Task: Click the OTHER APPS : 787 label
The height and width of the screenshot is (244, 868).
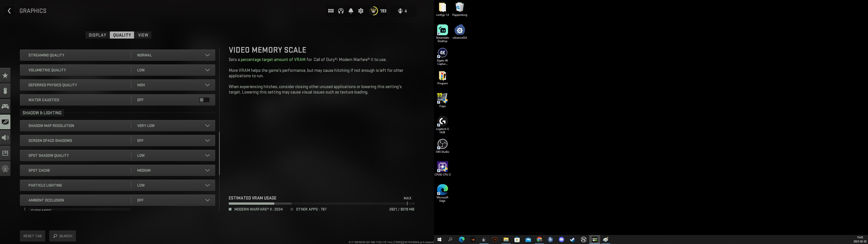Action: pos(311,209)
